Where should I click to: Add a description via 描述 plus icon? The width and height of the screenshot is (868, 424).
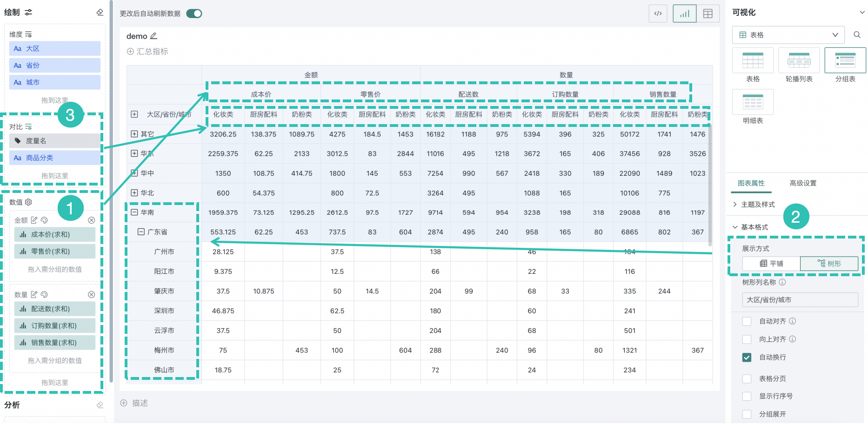(124, 403)
